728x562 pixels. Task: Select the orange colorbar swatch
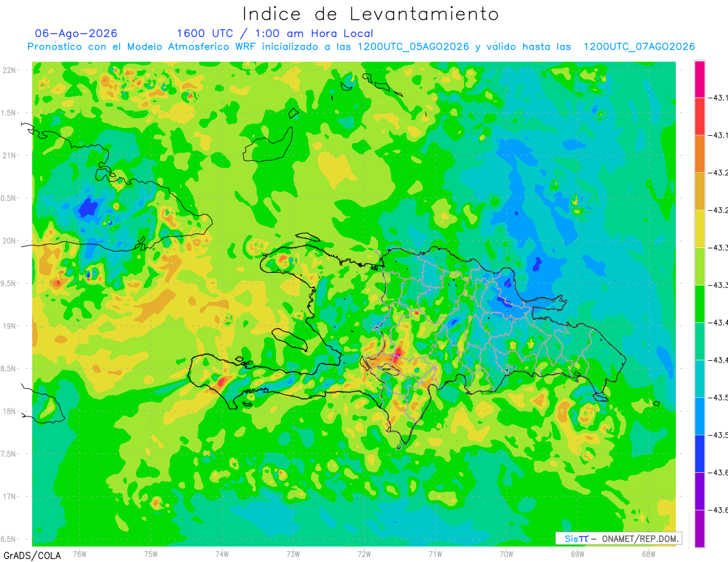(x=699, y=154)
